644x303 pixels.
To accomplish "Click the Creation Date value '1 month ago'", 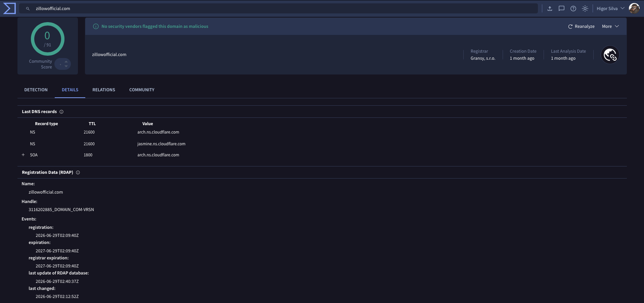I will coord(522,58).
